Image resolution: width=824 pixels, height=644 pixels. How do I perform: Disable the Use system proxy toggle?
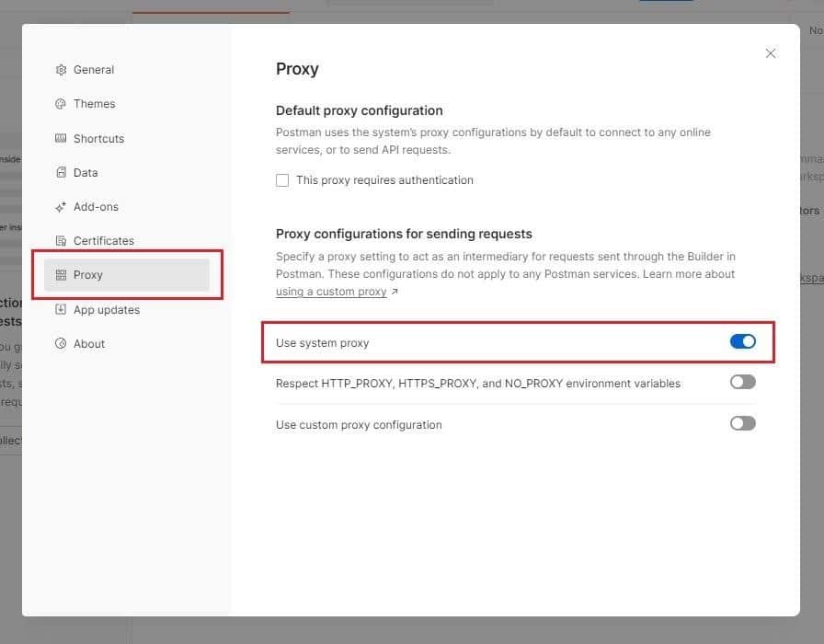tap(742, 341)
